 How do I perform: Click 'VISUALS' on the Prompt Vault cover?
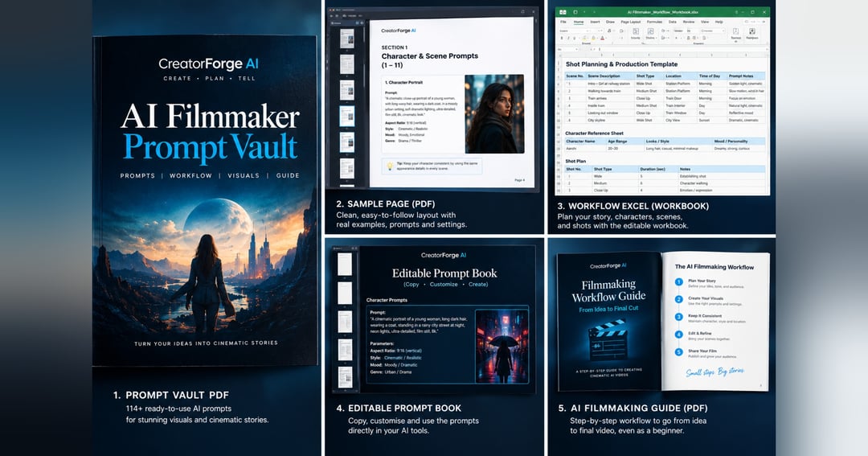(244, 175)
